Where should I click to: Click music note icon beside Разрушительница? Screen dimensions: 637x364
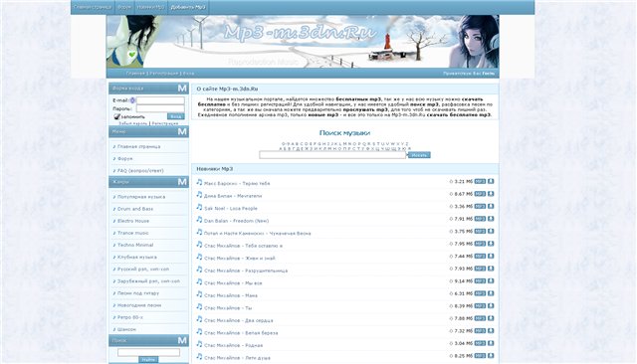coord(199,270)
